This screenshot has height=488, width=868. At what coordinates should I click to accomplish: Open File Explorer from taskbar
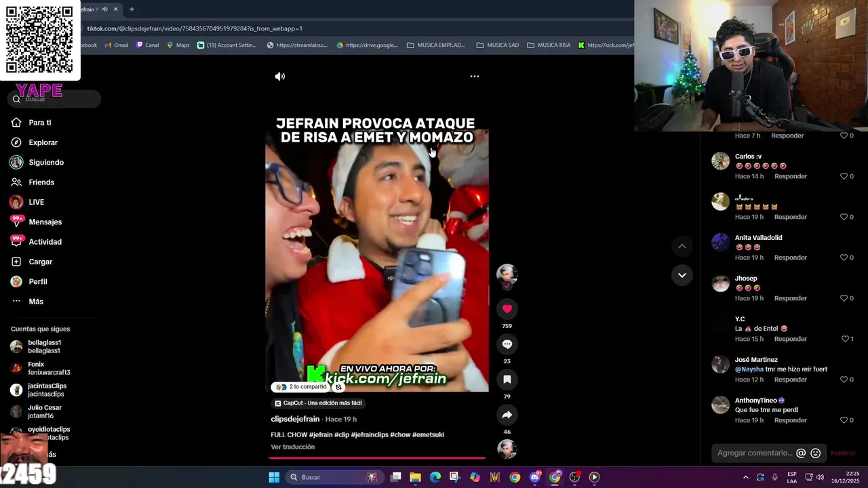tap(416, 477)
